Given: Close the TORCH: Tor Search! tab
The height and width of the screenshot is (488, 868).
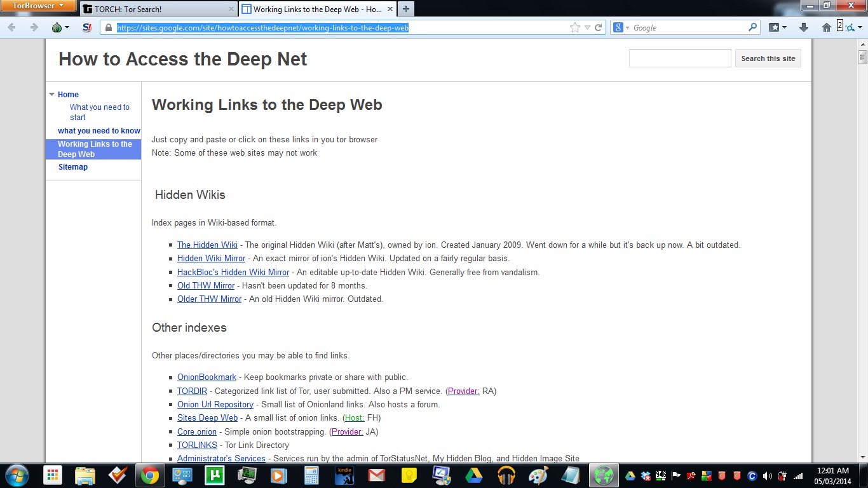Looking at the screenshot, I should [x=231, y=10].
